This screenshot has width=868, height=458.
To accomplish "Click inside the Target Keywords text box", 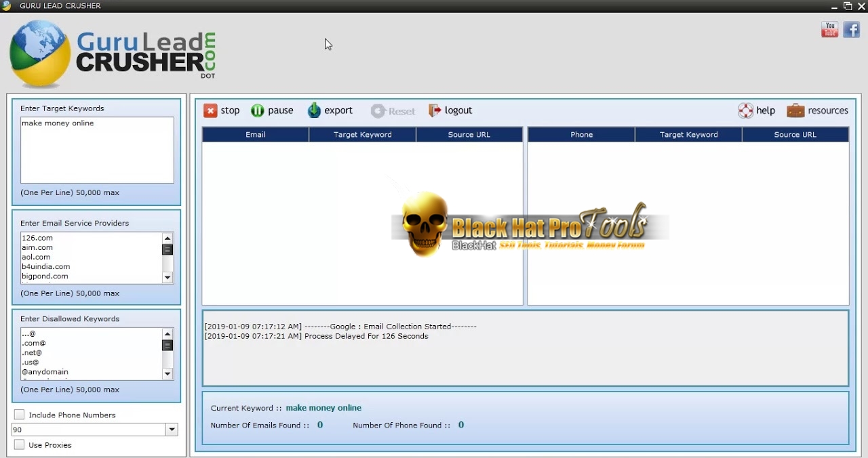I will pos(97,150).
